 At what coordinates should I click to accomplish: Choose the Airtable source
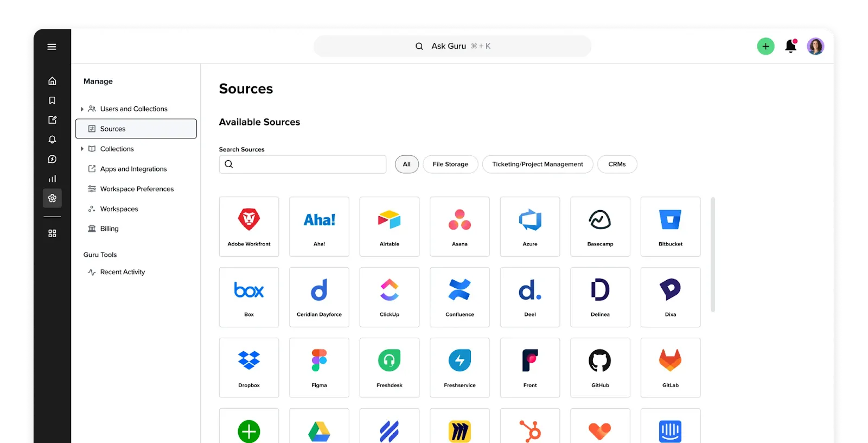390,226
